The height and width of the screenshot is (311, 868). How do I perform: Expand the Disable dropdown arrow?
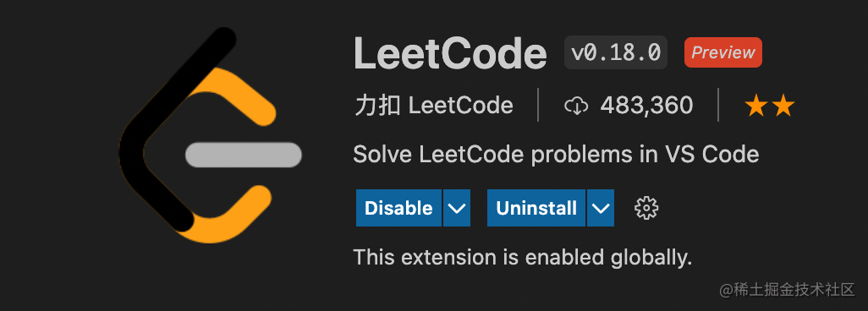[457, 208]
